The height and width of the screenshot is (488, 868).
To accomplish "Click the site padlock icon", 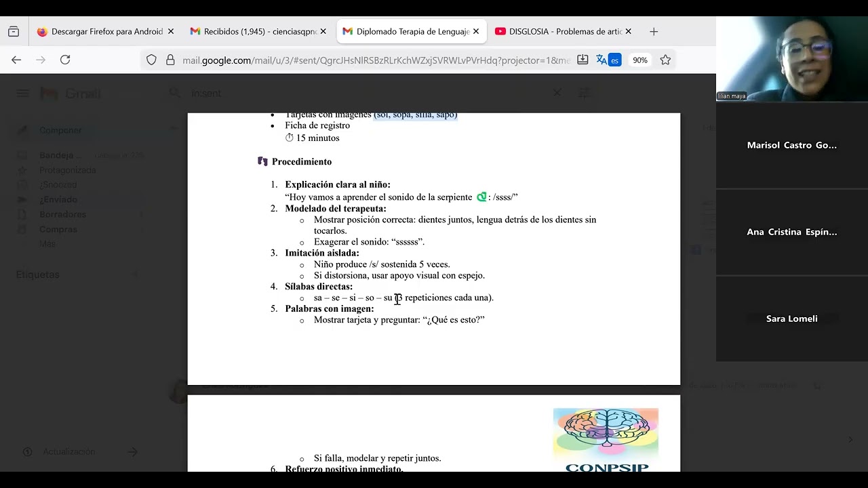I will tap(170, 60).
